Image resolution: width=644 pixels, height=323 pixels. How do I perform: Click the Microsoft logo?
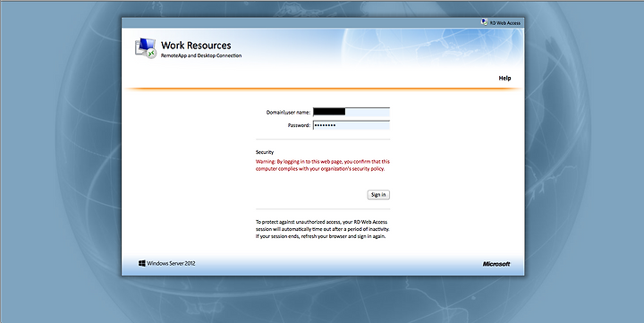point(496,264)
